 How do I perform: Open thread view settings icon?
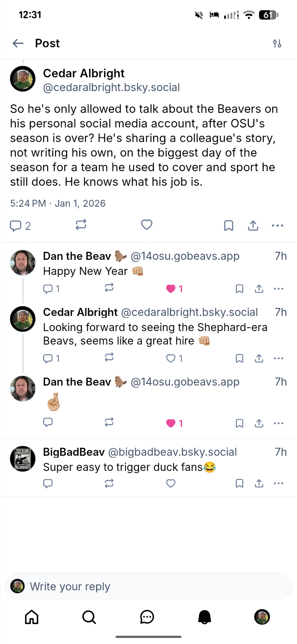tap(277, 43)
